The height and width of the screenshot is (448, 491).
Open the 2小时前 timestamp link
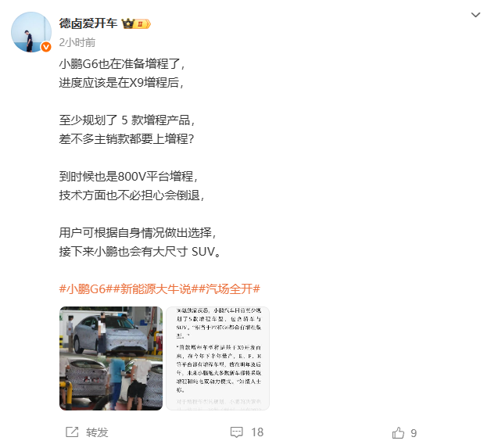(77, 42)
